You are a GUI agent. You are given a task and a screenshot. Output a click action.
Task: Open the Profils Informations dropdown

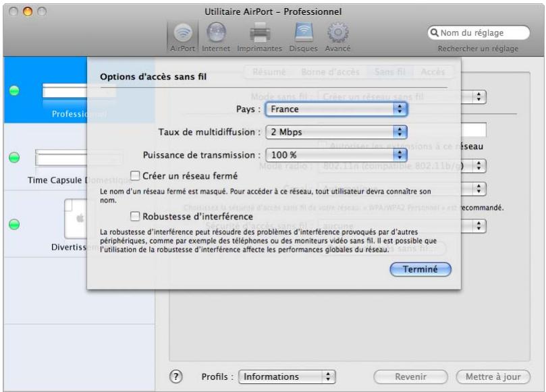287,376
